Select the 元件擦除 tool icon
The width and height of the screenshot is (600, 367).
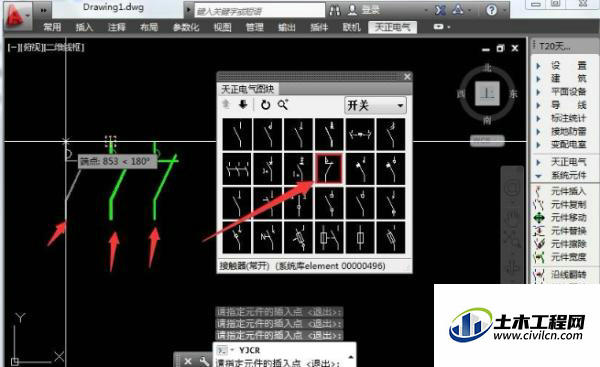tap(539, 244)
